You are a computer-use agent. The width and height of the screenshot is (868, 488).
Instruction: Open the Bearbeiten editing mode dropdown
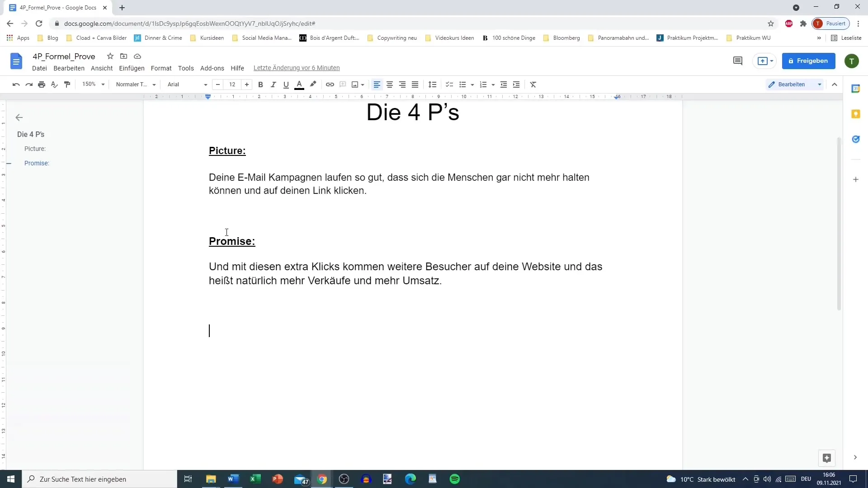pyautogui.click(x=795, y=84)
